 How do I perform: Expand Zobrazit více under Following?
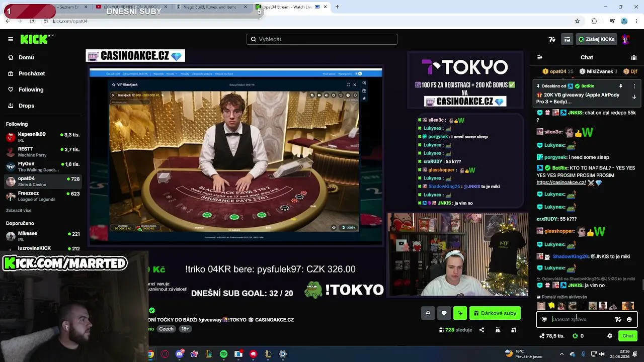19,211
